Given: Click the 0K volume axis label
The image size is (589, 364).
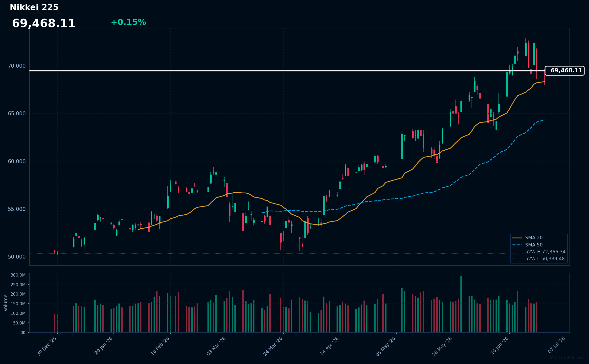Looking at the screenshot, I should point(23,333).
